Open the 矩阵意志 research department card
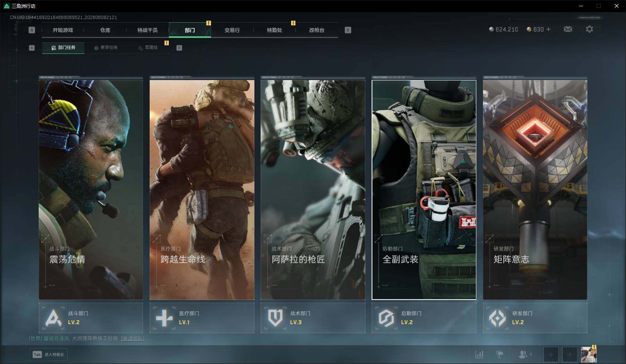Image resolution: width=626 pixels, height=364 pixels. pyautogui.click(x=535, y=189)
